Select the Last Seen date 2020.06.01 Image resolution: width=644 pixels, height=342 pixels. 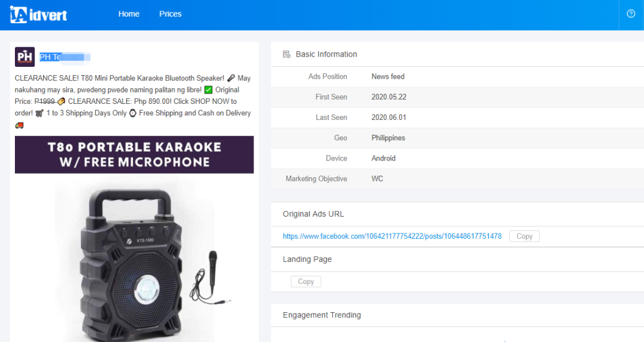(388, 118)
